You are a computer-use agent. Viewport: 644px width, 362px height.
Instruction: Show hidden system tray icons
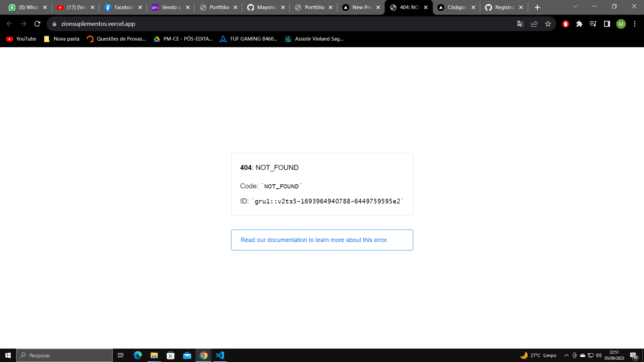567,355
